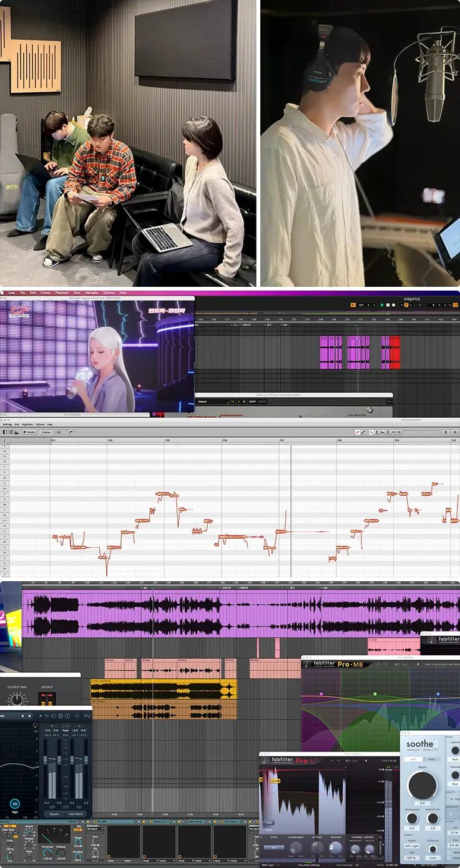Click the selectivity knob in soothe2
This screenshot has height=868, width=460.
433,818
